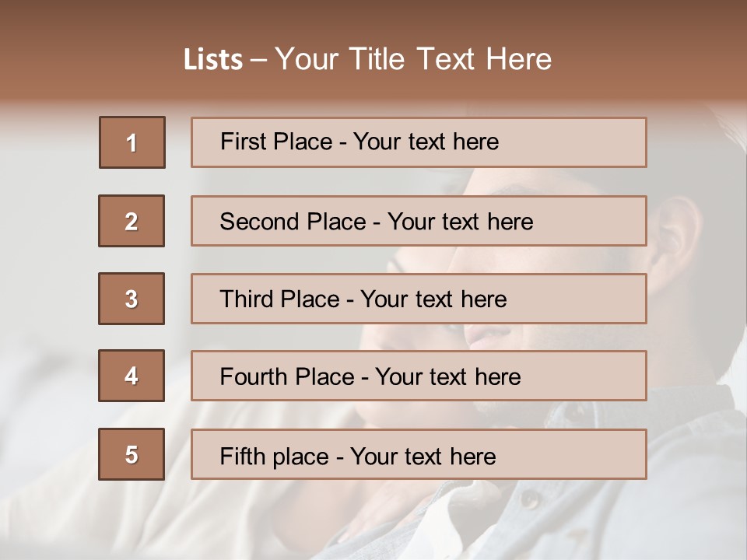
Task: Click the bold word "Lists" in title
Action: tap(213, 59)
